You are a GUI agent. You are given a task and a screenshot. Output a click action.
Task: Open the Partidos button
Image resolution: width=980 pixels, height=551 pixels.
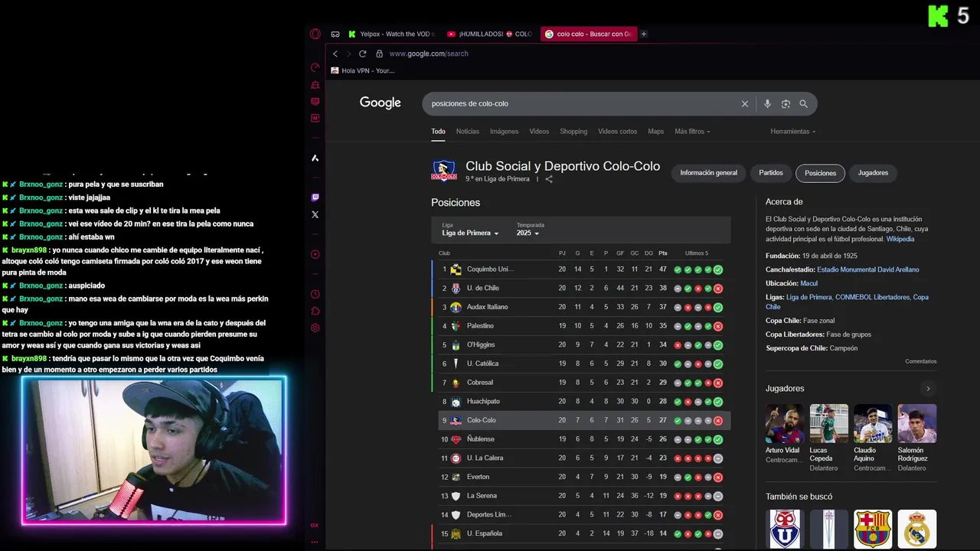pos(771,173)
